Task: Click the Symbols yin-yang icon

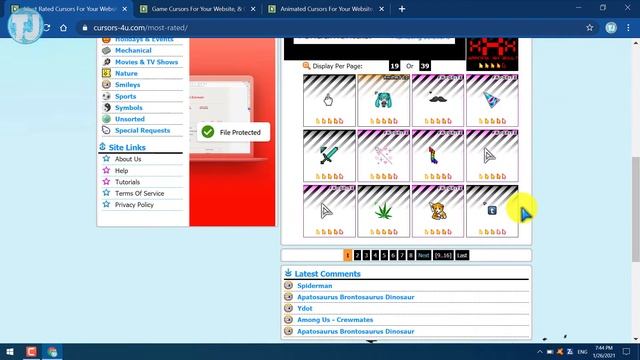Action: [x=107, y=107]
